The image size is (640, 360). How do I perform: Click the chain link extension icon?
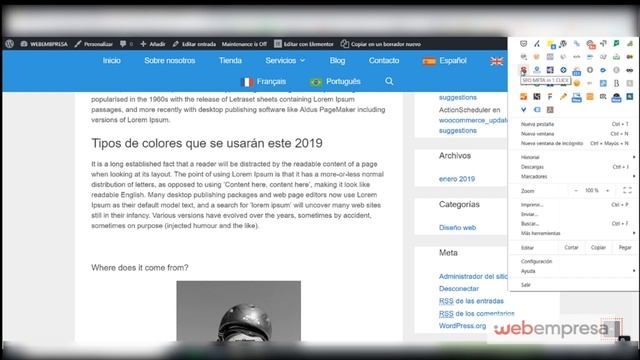pos(576,43)
